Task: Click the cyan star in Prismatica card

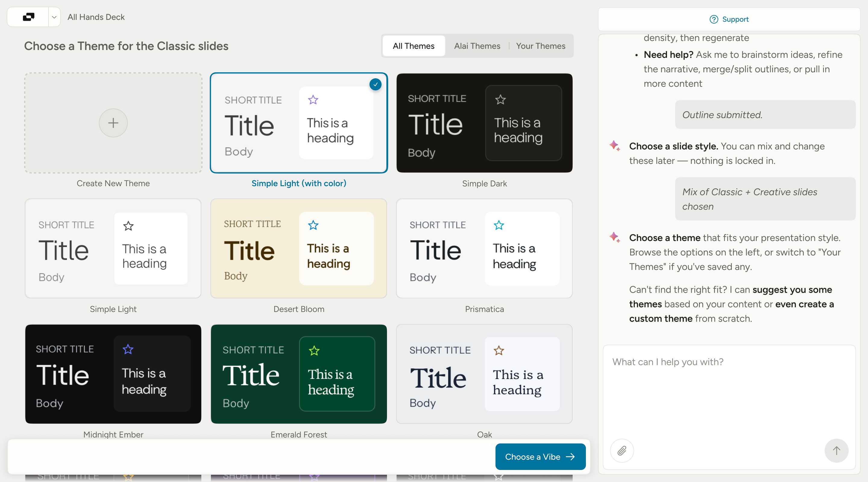Action: click(499, 225)
